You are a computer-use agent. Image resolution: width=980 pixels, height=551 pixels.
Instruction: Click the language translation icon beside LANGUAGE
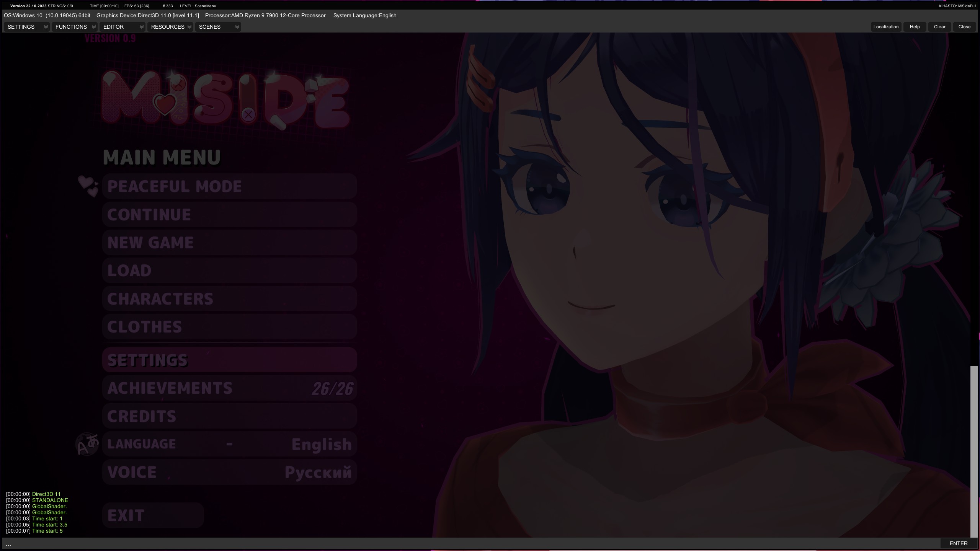tap(88, 444)
